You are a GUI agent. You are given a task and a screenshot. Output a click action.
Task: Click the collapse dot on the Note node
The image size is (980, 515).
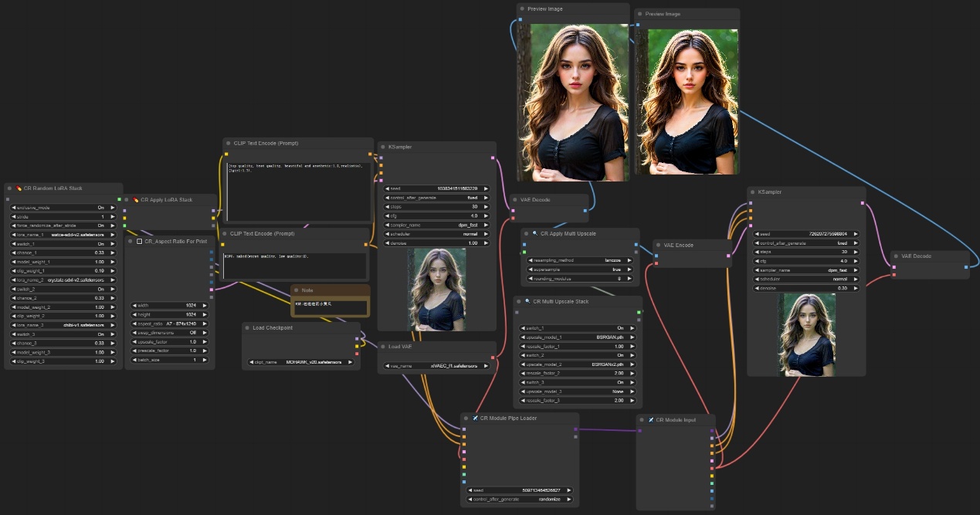click(x=296, y=290)
